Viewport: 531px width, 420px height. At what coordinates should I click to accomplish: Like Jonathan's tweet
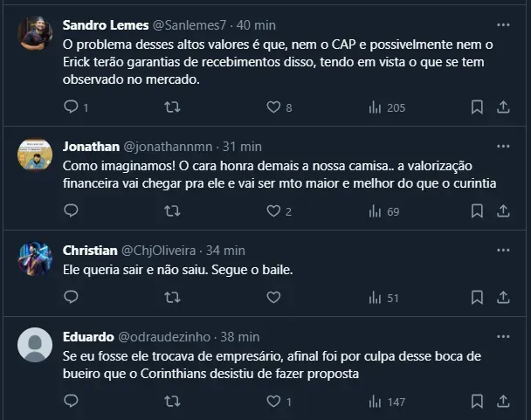pos(273,210)
